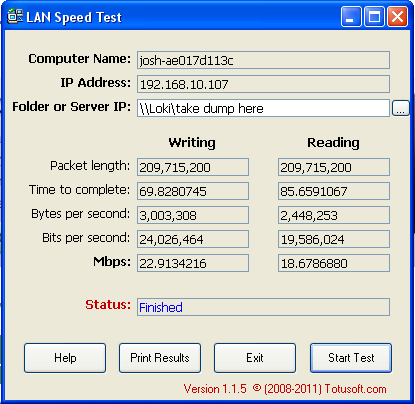
Task: Click the Reading Mbps result field
Action: click(334, 263)
